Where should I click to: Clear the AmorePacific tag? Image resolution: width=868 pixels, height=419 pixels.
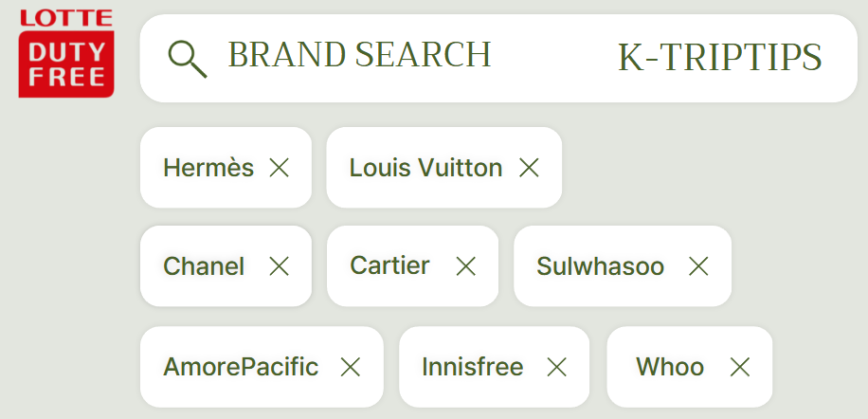pos(351,367)
